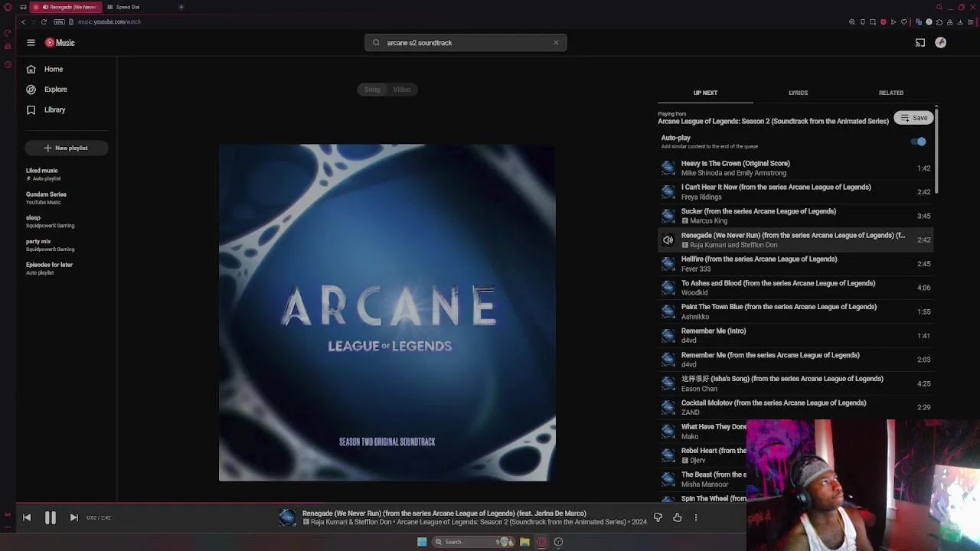Open the Opera GX taskbar icon
This screenshot has height=551, width=980.
pos(541,542)
